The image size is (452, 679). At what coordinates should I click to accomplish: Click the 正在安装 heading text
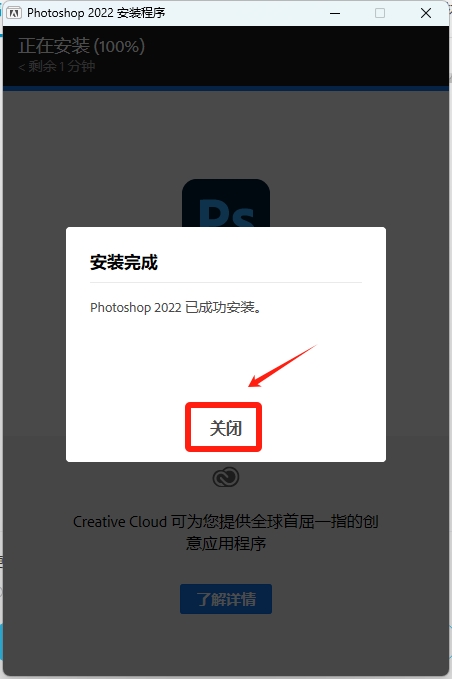coord(54,46)
